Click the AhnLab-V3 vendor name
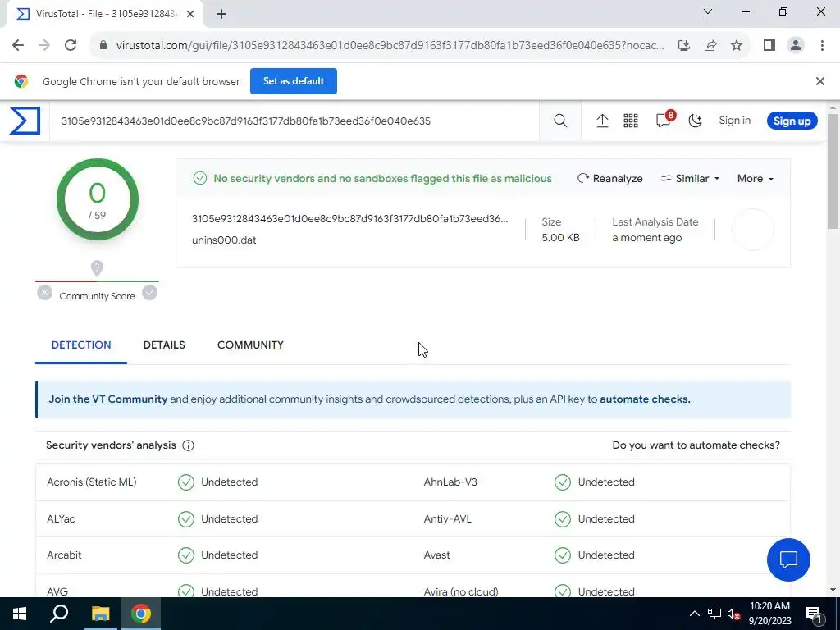The width and height of the screenshot is (840, 630). click(x=450, y=482)
